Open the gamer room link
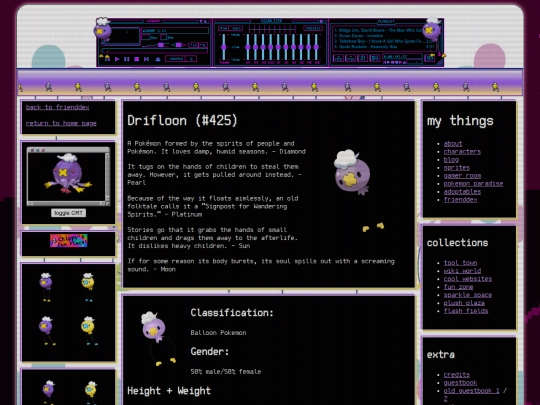 (462, 176)
